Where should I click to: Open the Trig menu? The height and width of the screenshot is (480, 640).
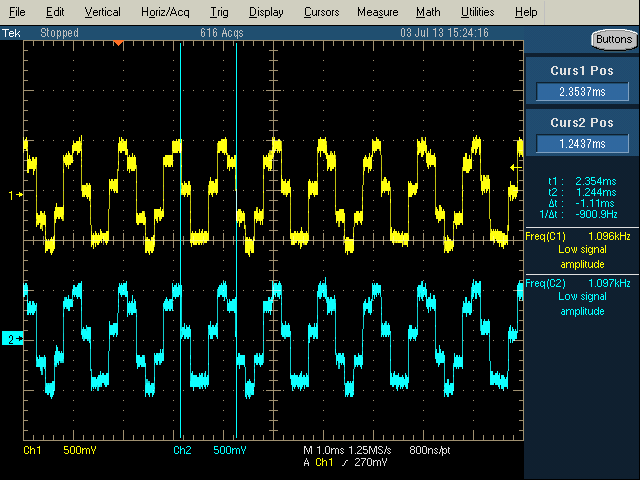click(x=219, y=12)
